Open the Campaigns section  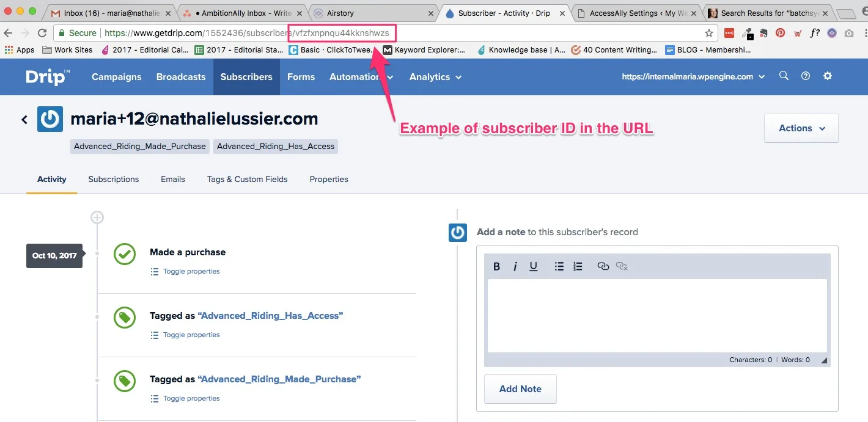click(116, 77)
